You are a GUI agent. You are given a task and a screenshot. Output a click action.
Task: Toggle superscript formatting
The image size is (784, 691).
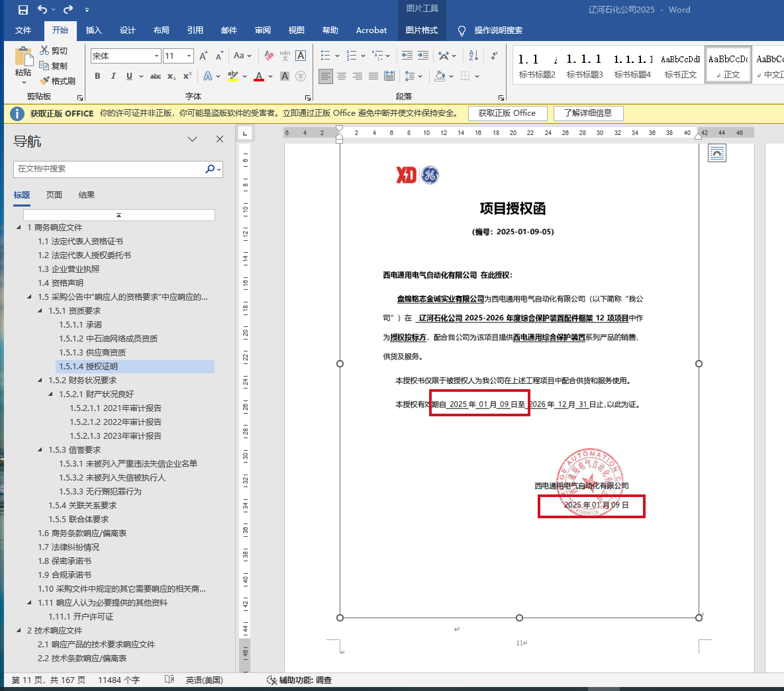187,76
